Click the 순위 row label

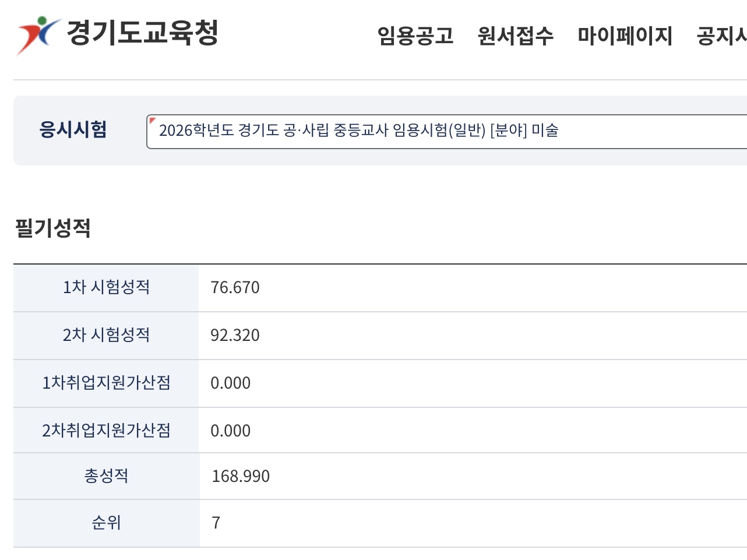[106, 523]
